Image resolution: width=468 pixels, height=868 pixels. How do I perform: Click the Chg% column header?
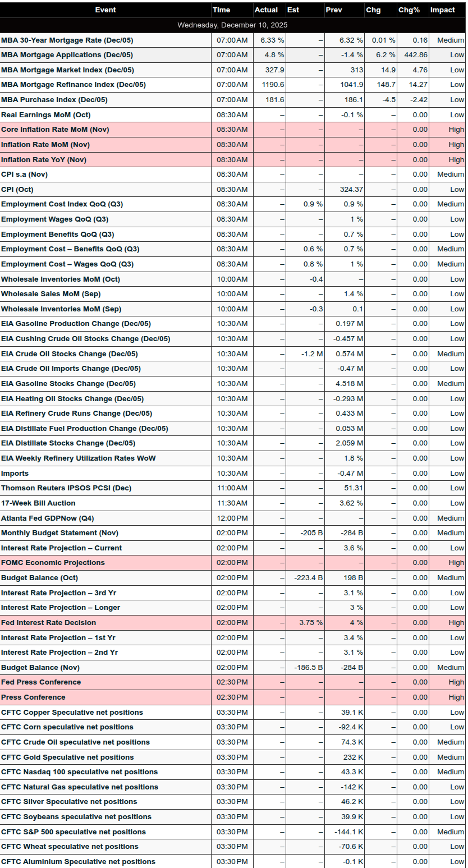click(x=409, y=10)
